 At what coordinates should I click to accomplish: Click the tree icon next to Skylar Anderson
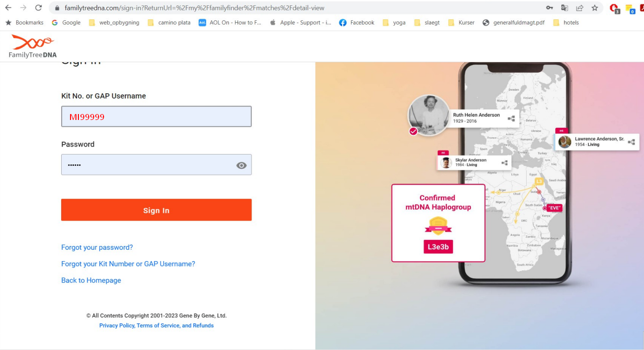pyautogui.click(x=504, y=163)
